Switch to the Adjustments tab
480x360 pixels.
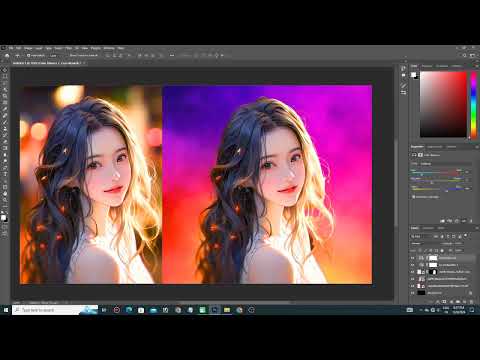pyautogui.click(x=434, y=147)
